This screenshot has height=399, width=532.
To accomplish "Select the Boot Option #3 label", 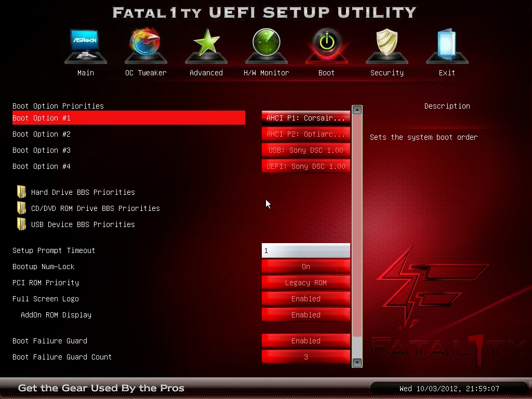I will pos(42,150).
